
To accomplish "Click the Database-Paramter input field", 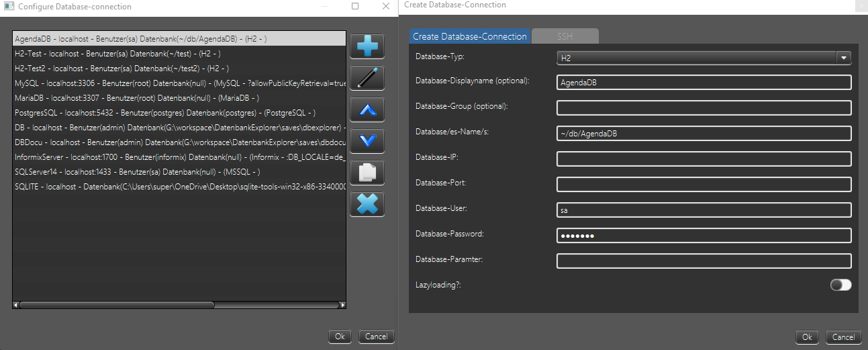I will tap(704, 261).
